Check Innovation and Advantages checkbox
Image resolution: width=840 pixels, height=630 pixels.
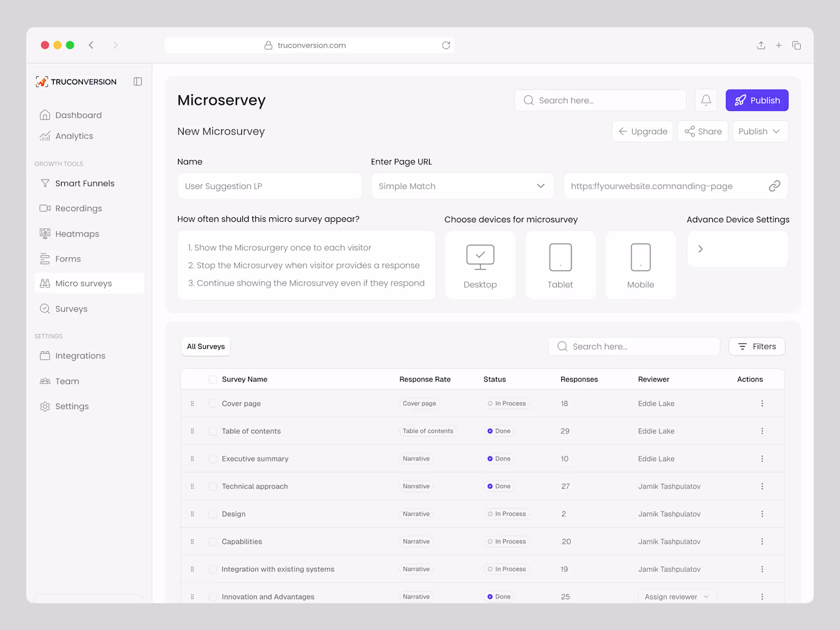[x=213, y=597]
